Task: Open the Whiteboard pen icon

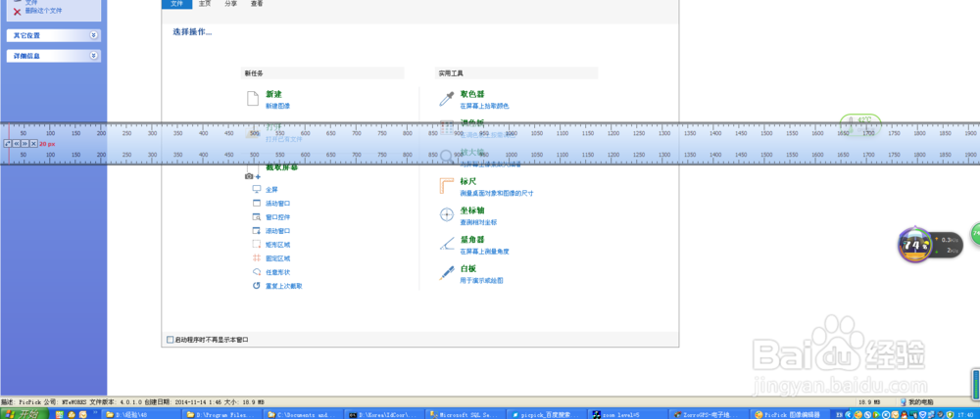Action: (446, 273)
